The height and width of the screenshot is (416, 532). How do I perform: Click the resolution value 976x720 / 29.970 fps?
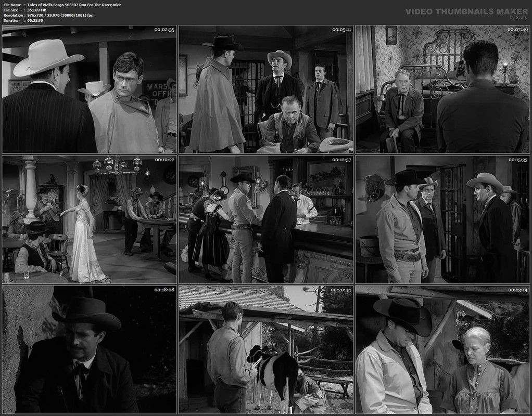(x=60, y=15)
